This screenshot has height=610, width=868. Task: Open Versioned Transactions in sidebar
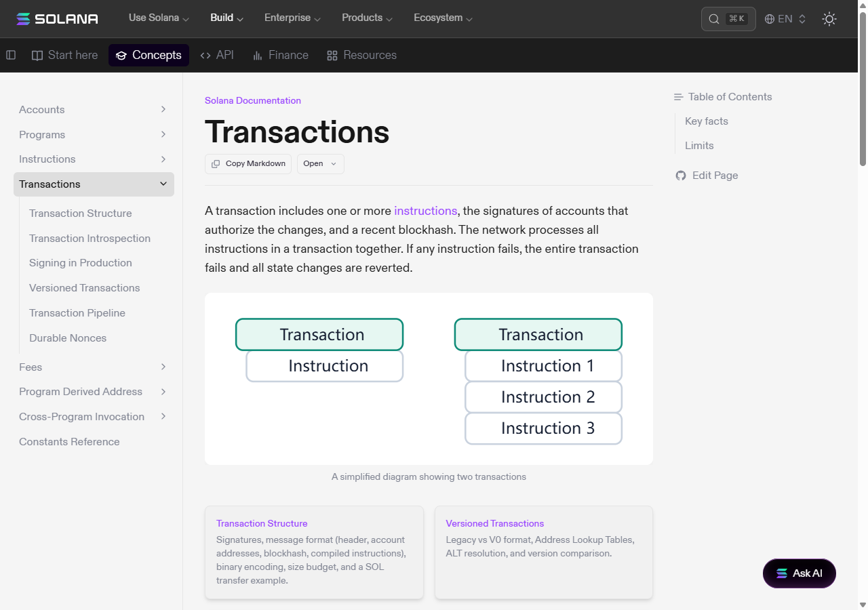[85, 288]
